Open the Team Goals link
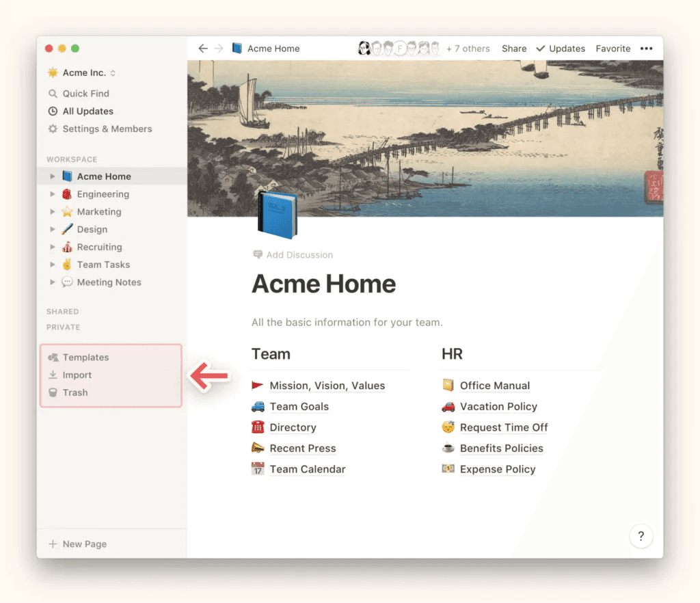This screenshot has width=700, height=603. coord(299,406)
